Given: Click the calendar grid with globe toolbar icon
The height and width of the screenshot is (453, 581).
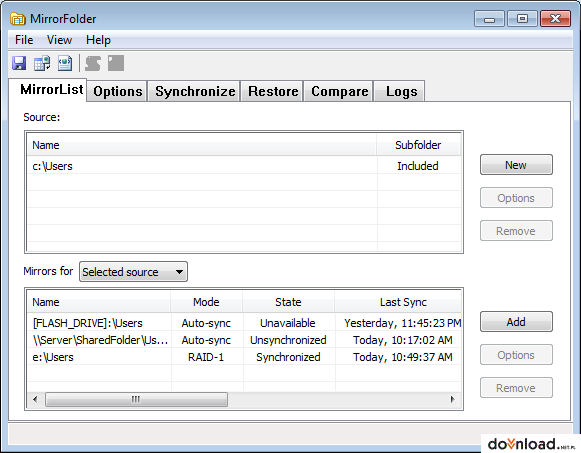Looking at the screenshot, I should pyautogui.click(x=42, y=63).
